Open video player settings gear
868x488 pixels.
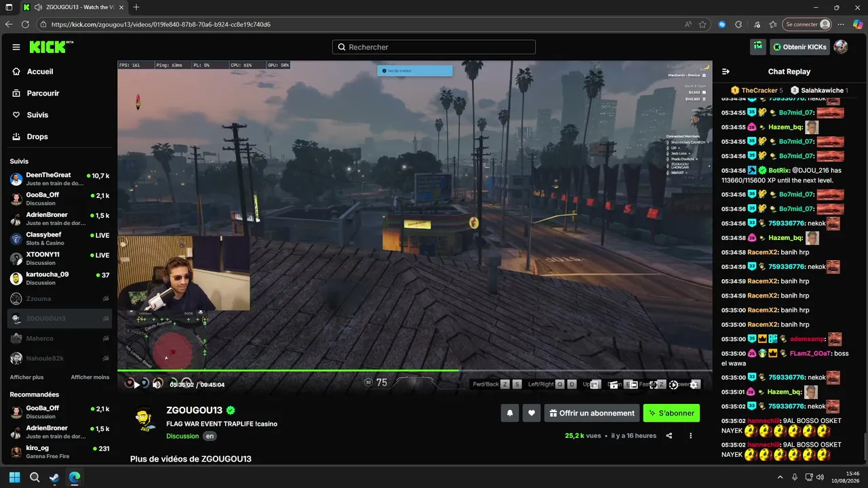click(x=694, y=384)
